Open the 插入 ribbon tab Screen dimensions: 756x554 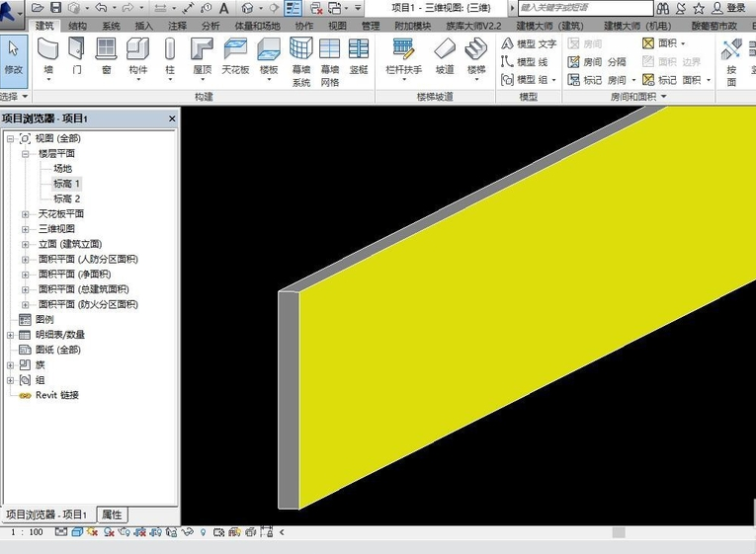coord(143,26)
